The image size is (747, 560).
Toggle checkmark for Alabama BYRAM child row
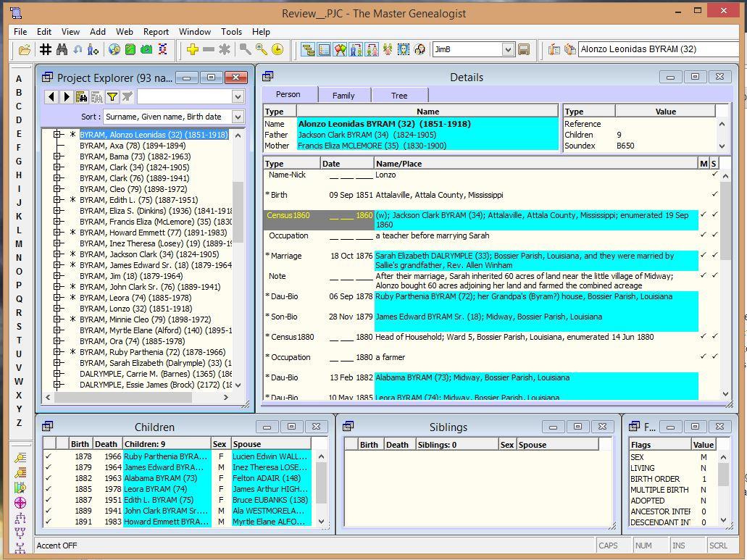click(49, 478)
